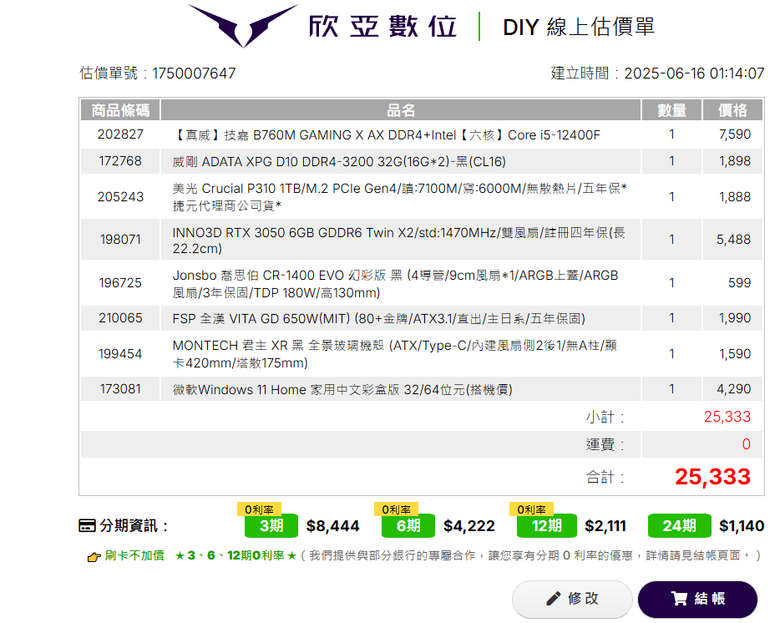Click the 刷卡不加價 green note

coord(134,556)
